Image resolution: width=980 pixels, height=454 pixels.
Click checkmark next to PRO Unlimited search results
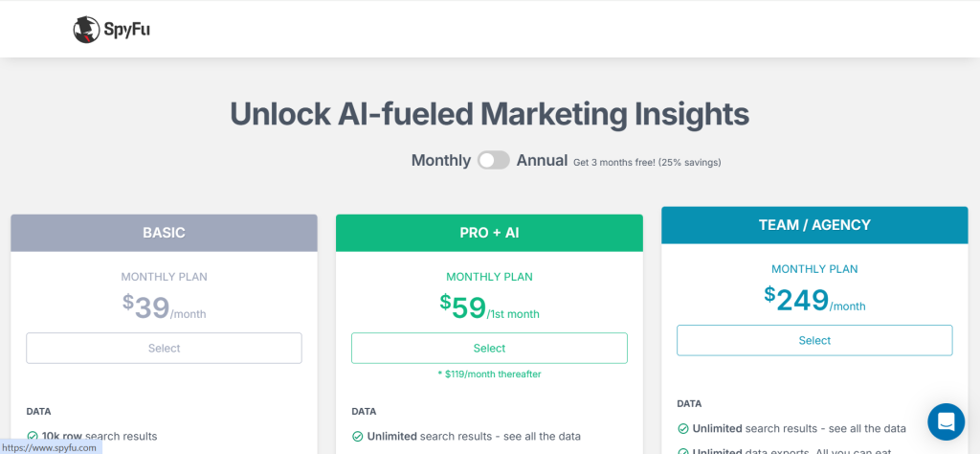357,436
